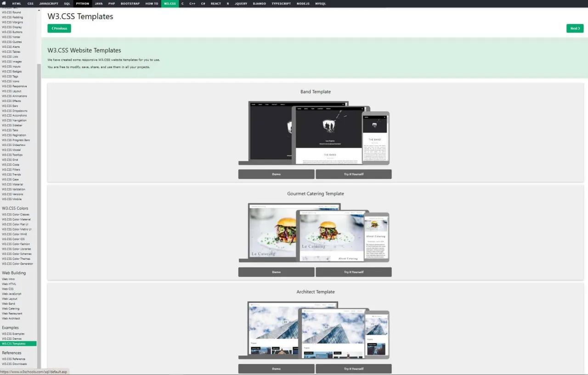Open W3.CSS Downloads page
The width and height of the screenshot is (588, 375).
click(14, 364)
